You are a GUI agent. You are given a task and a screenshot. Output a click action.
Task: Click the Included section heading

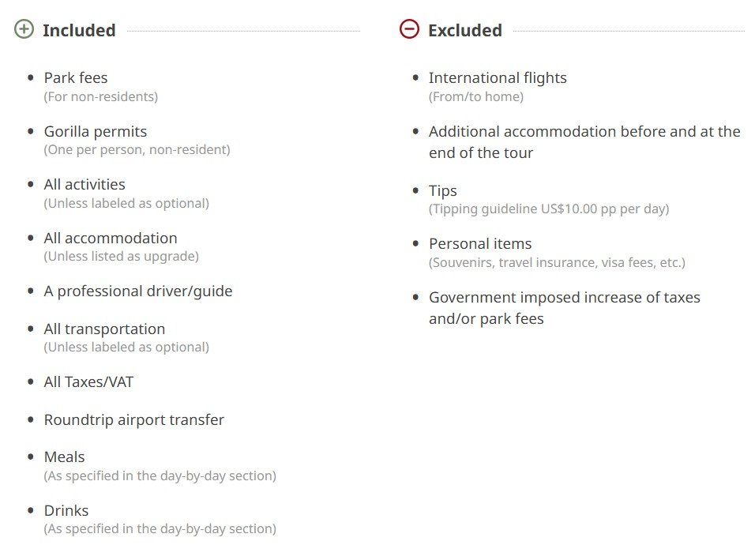coord(79,31)
